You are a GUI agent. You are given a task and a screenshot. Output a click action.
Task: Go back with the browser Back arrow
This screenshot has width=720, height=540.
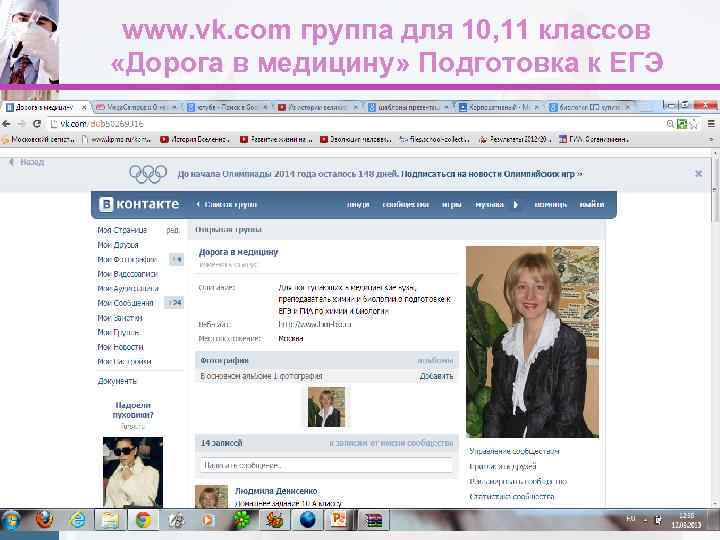coord(6,124)
